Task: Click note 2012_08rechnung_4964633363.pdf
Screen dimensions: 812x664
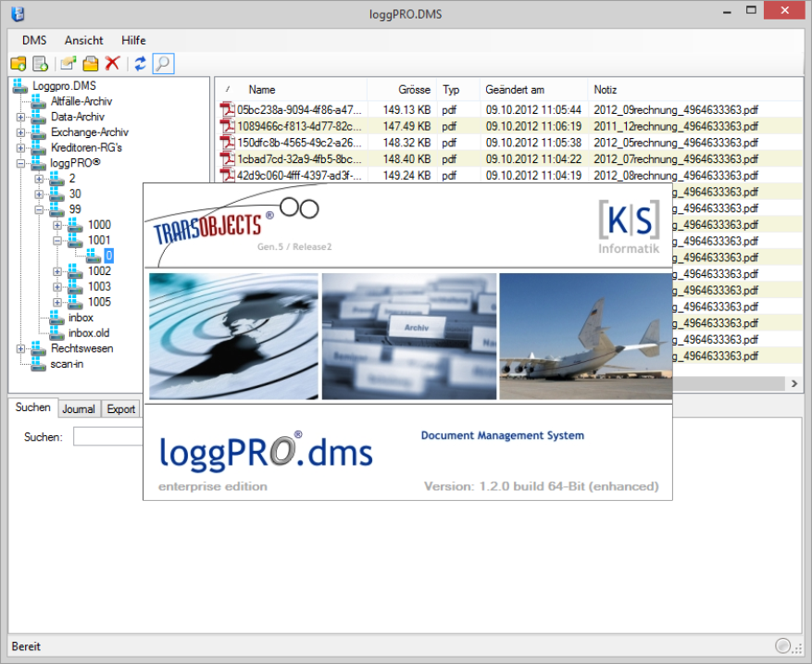Action: point(676,175)
